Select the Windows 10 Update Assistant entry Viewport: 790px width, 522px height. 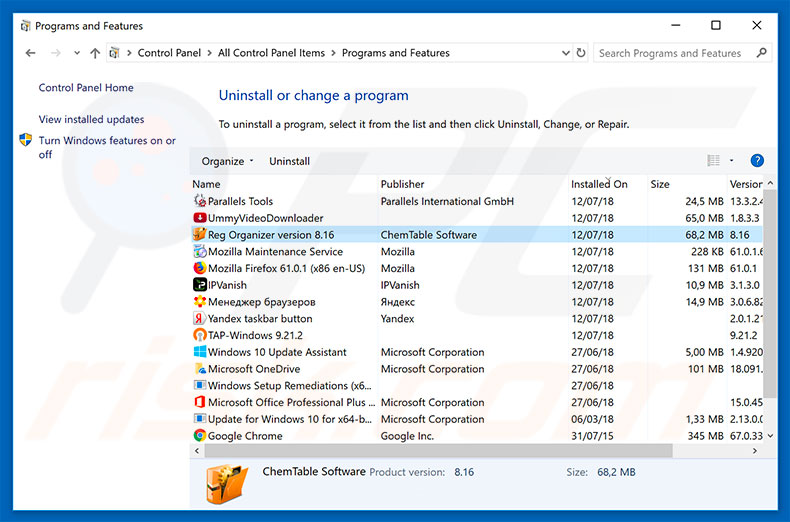click(277, 352)
